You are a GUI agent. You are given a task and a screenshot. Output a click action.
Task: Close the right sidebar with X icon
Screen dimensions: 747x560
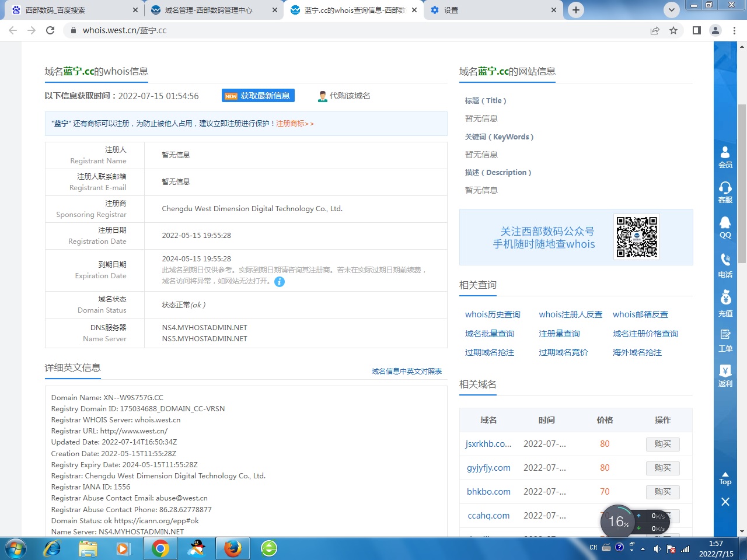click(725, 502)
